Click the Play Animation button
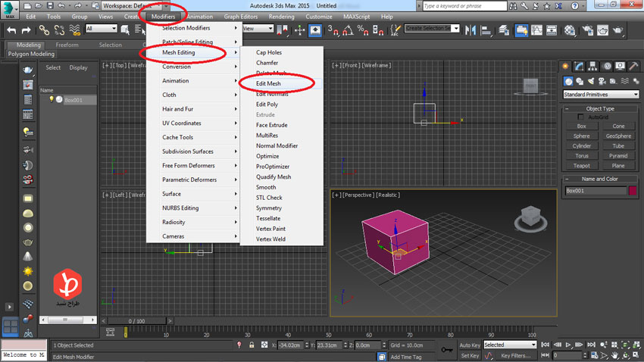Viewport: 644px width, 362px height. pos(568,345)
